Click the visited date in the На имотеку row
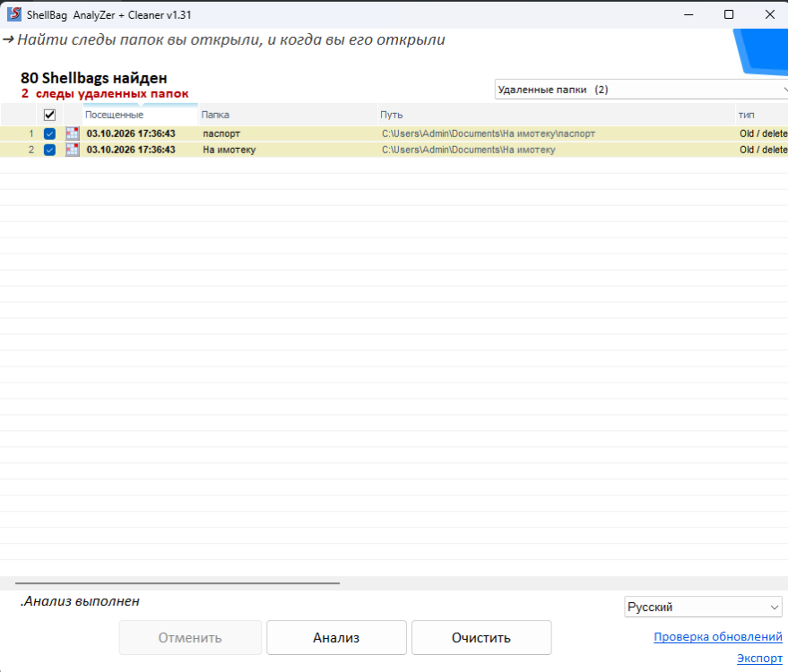The height and width of the screenshot is (672, 788). [x=131, y=150]
